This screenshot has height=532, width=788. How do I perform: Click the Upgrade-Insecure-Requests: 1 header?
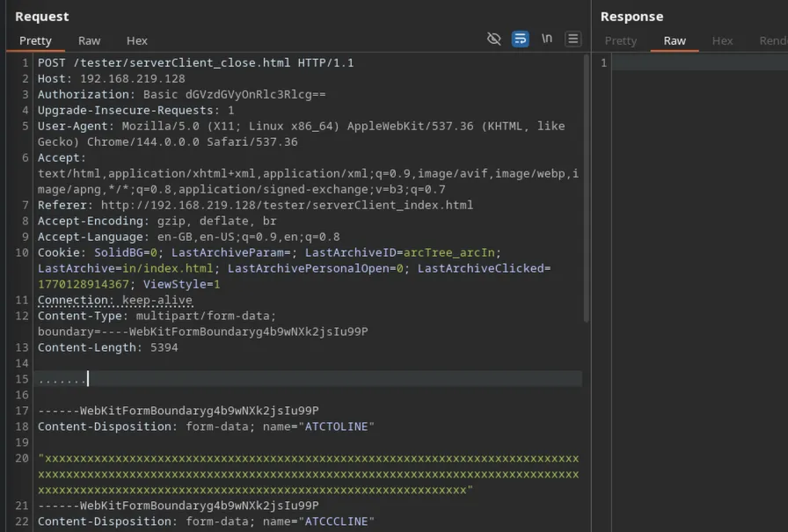point(135,111)
